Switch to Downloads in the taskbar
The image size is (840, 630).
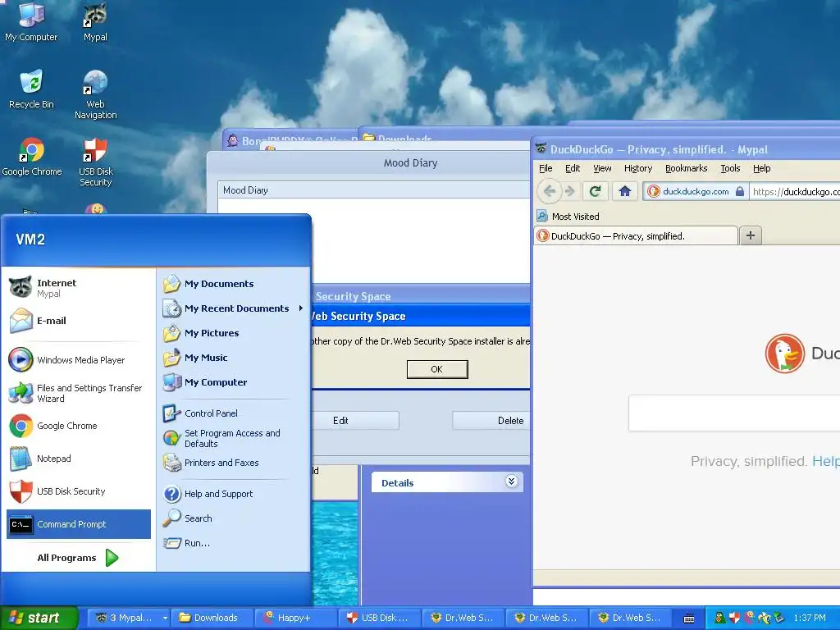pyautogui.click(x=212, y=618)
